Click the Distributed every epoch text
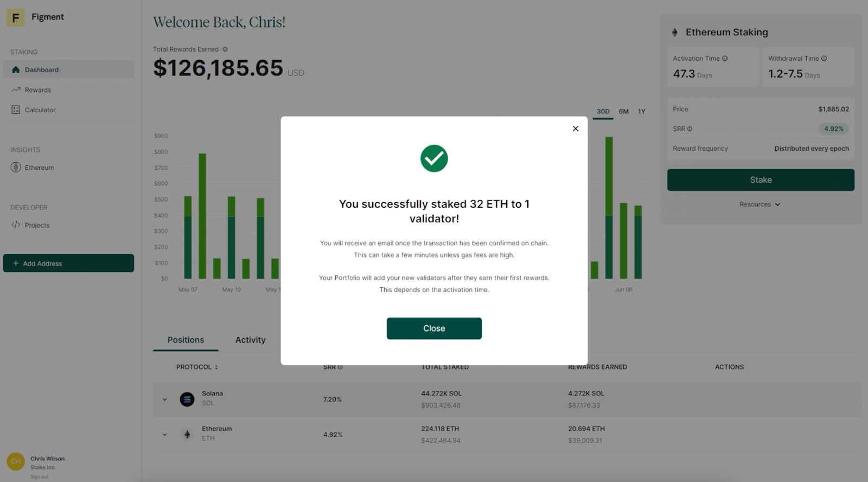 [x=812, y=149]
